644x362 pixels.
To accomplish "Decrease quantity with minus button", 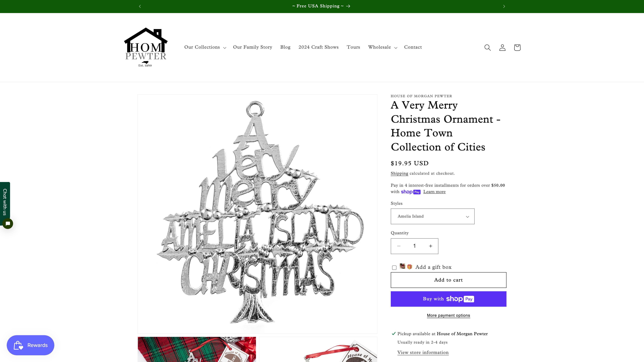I will [399, 246].
